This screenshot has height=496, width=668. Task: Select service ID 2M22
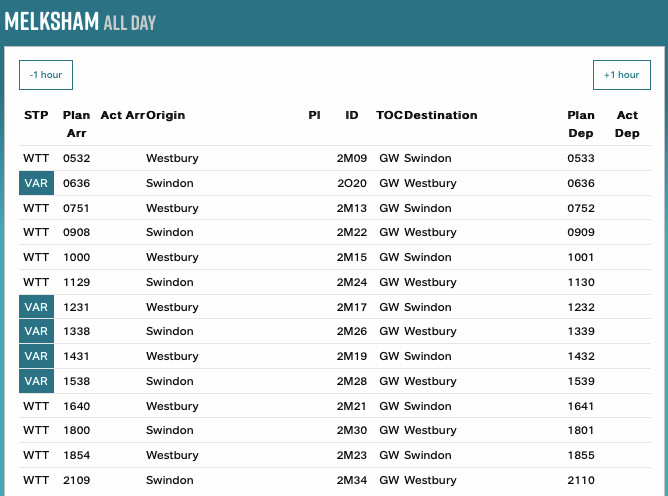pos(352,232)
